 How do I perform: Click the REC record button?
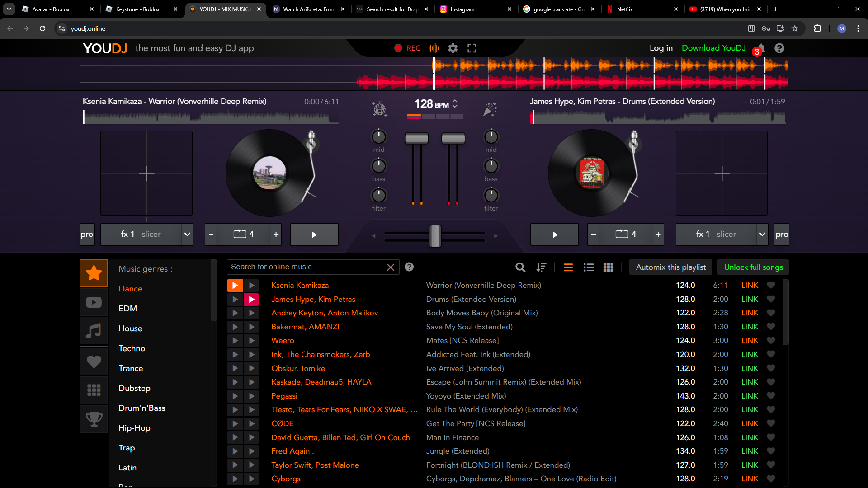[407, 48]
